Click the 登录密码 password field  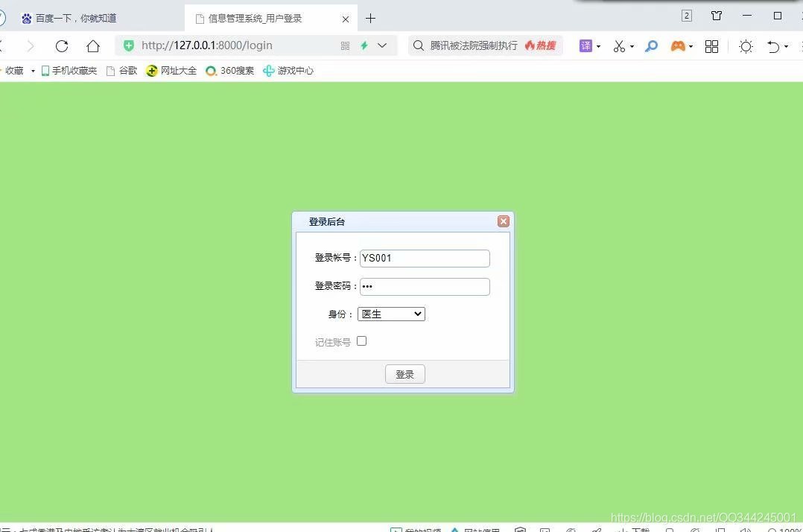[x=425, y=287]
